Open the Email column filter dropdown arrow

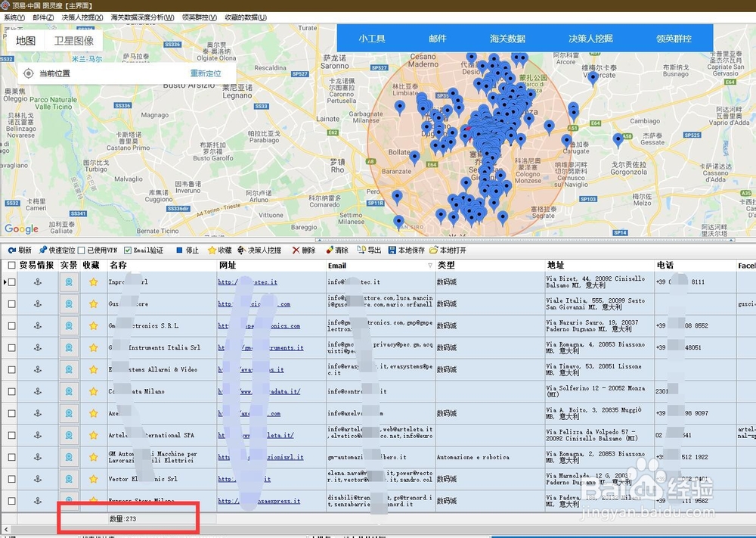pos(430,266)
